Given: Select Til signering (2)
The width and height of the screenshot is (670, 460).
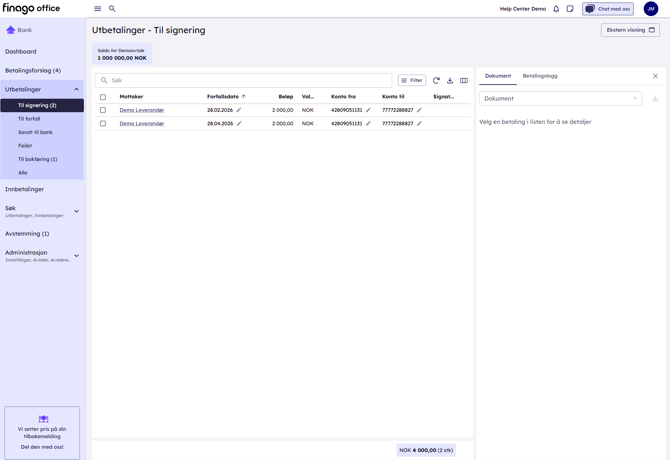Looking at the screenshot, I should click(x=42, y=105).
